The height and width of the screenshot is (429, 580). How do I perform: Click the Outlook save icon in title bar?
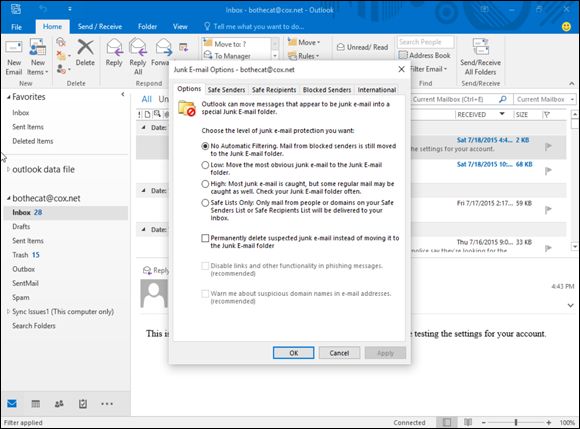tap(16, 9)
